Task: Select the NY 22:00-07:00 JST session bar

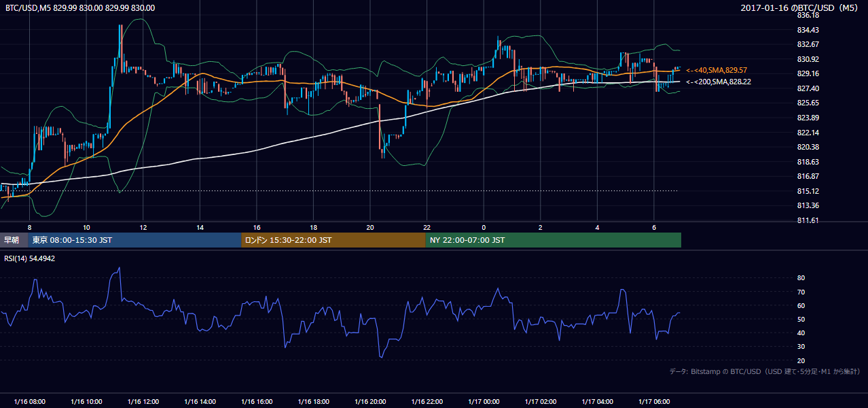Action: click(554, 240)
